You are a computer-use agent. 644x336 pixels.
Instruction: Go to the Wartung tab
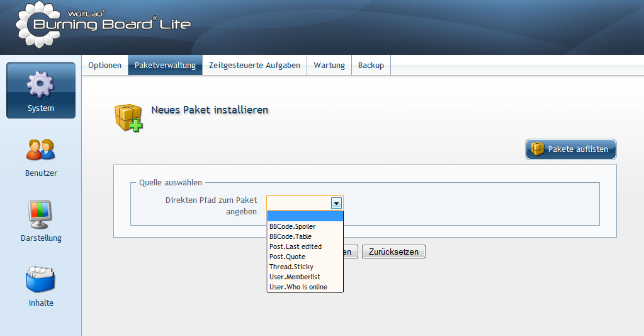pyautogui.click(x=329, y=66)
